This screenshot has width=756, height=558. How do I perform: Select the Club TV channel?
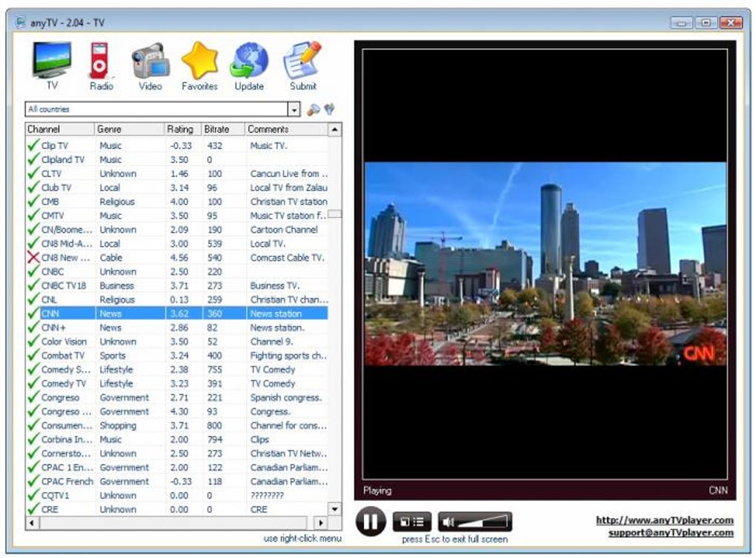177,187
